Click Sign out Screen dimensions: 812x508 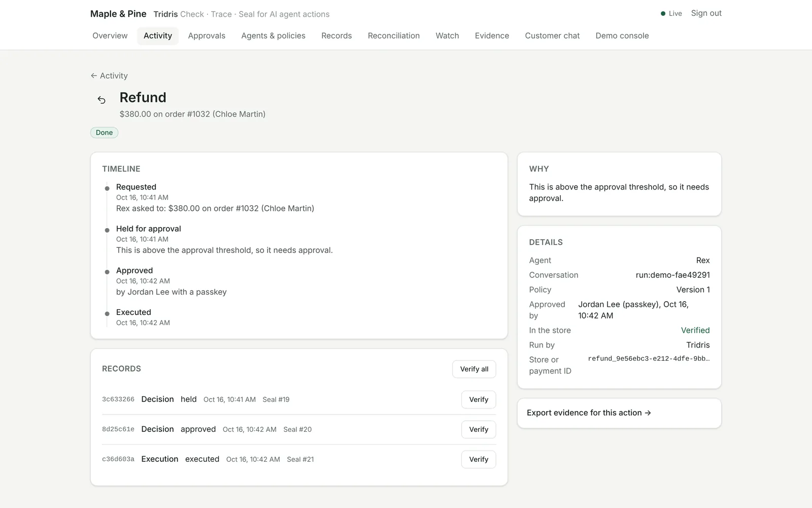tap(706, 13)
